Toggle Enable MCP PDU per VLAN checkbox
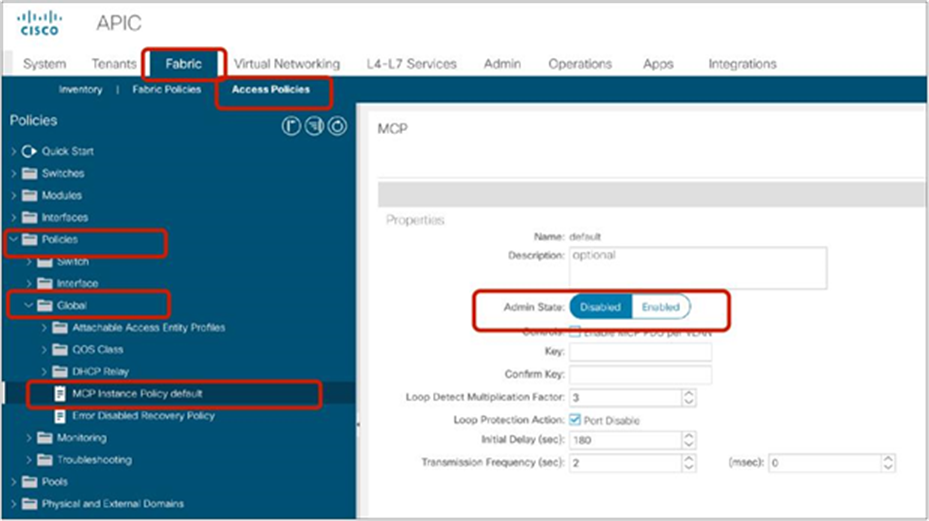929x521 pixels. 575,331
